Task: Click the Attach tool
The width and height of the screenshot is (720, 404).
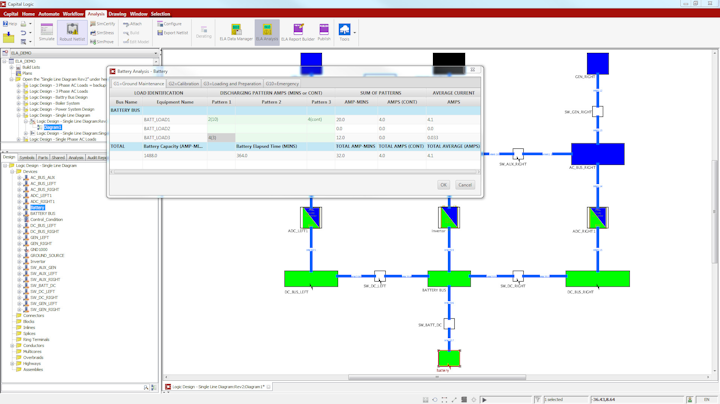Action: pyautogui.click(x=132, y=24)
